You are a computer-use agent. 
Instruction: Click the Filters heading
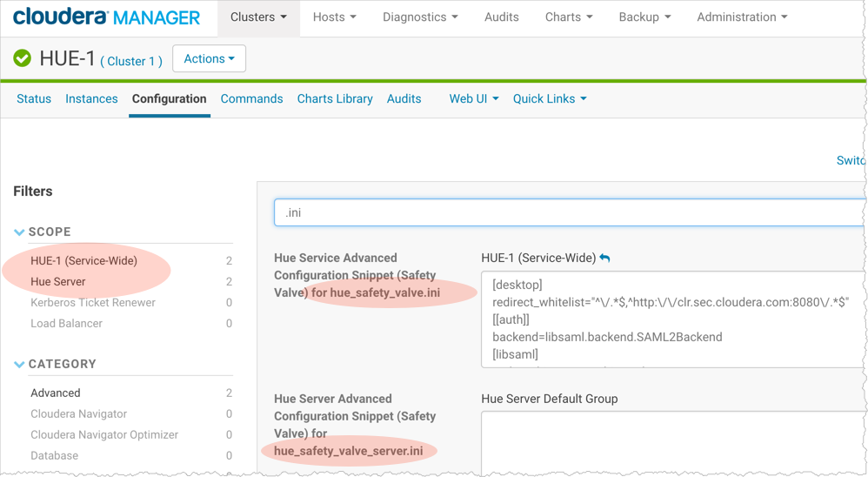[x=33, y=191]
